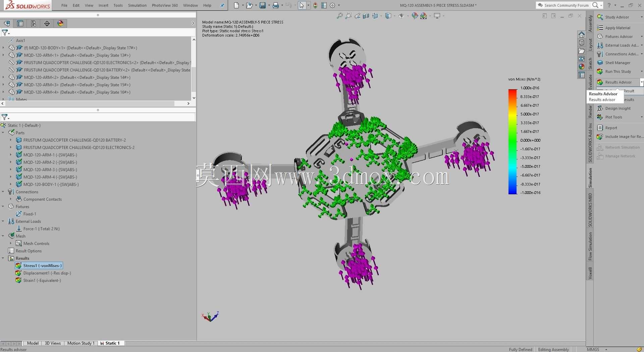Click the SOLIDWORKS Resources home icon
This screenshot has width=644, height=352.
click(582, 35)
